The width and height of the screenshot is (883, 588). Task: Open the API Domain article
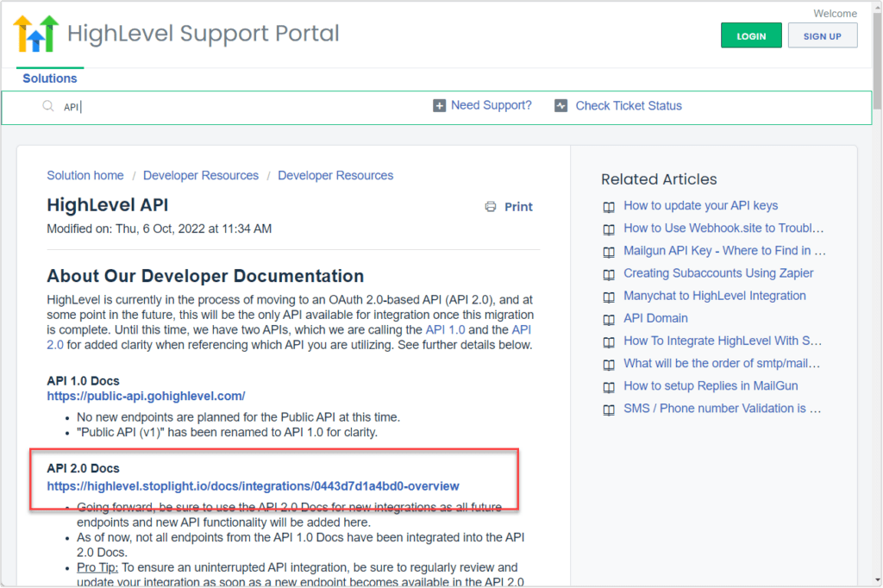pos(655,318)
